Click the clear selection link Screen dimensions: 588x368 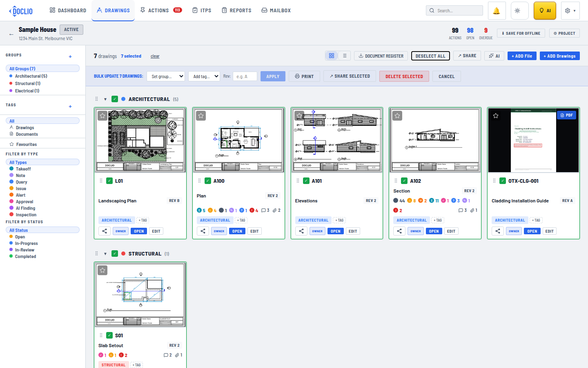click(x=155, y=56)
